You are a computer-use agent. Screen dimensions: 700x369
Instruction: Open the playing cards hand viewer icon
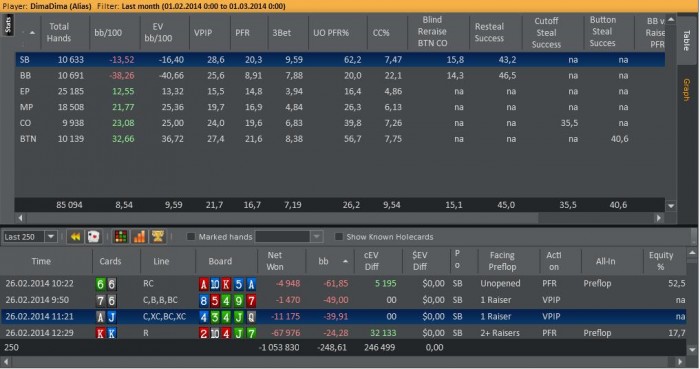[93, 236]
